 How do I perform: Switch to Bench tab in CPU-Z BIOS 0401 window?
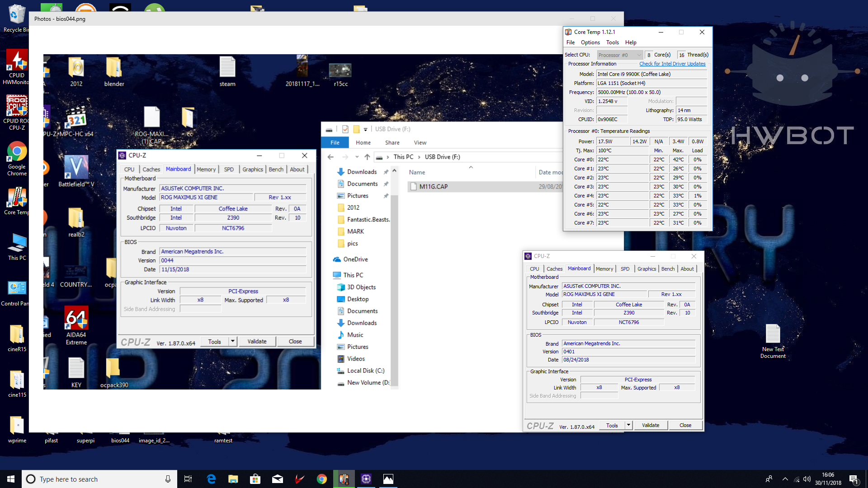point(668,269)
